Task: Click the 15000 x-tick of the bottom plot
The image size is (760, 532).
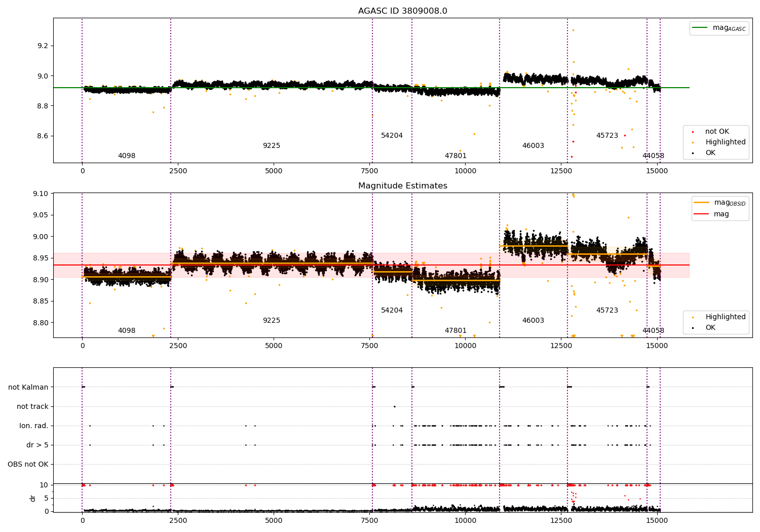Action: click(657, 520)
